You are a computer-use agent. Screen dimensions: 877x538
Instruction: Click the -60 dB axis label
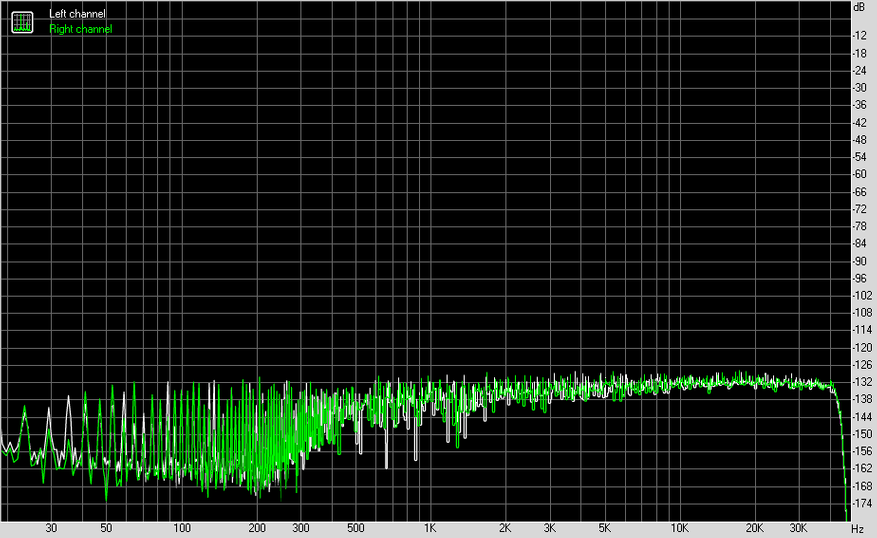[859, 174]
